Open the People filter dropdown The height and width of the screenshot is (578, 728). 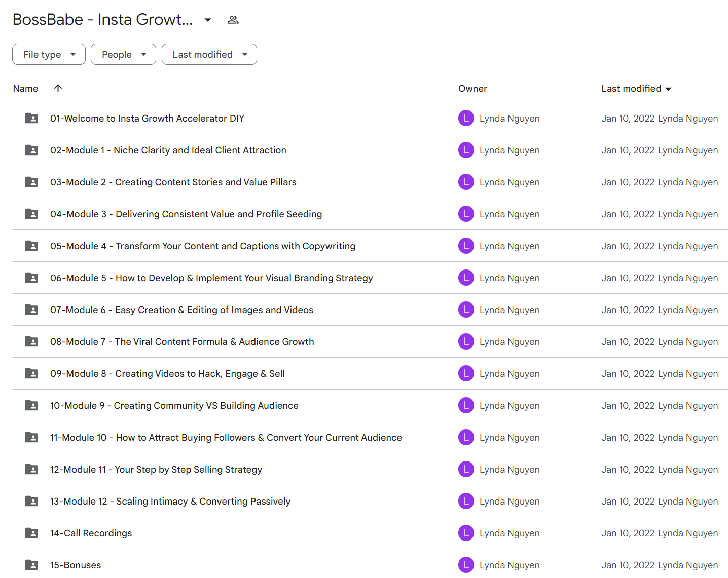pos(123,54)
